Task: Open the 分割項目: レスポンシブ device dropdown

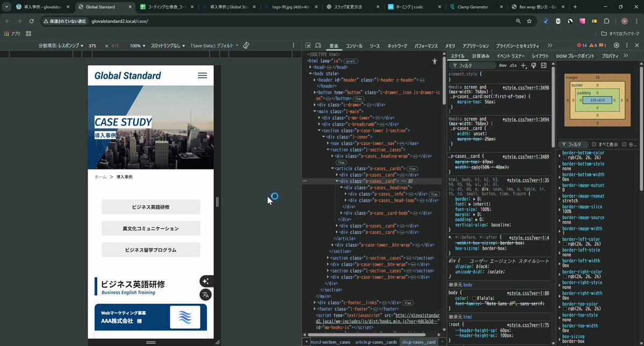Action: (x=61, y=46)
